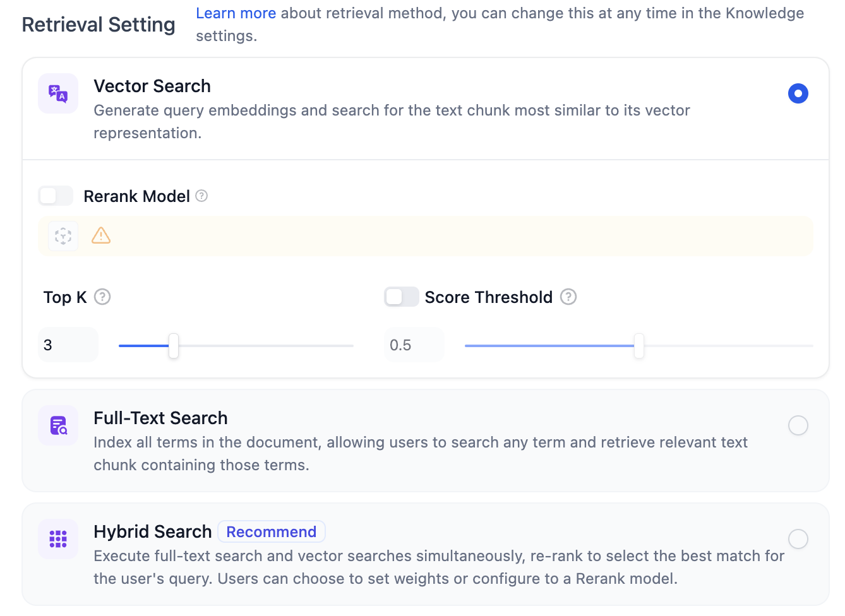Click the Hybrid Search grid icon

click(58, 539)
